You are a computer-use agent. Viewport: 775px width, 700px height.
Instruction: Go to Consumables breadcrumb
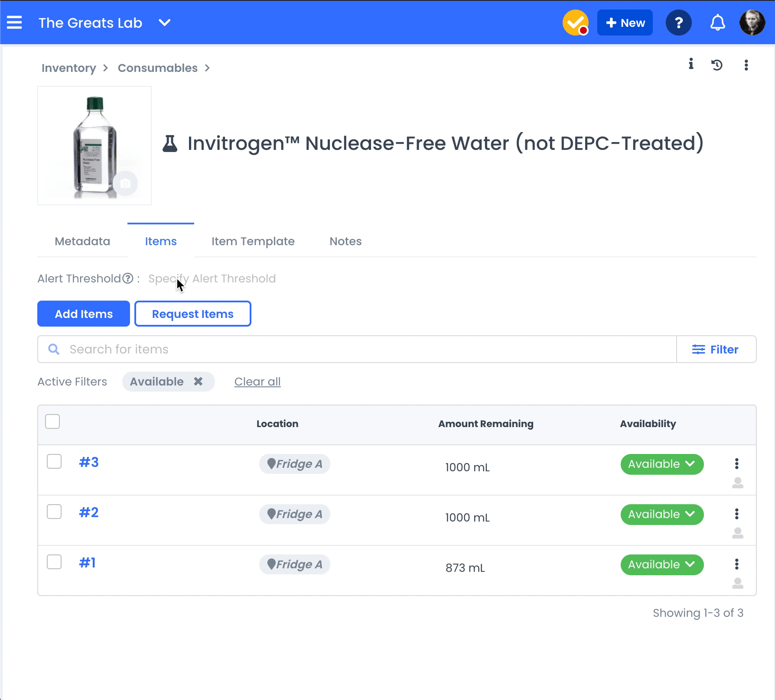tap(158, 68)
